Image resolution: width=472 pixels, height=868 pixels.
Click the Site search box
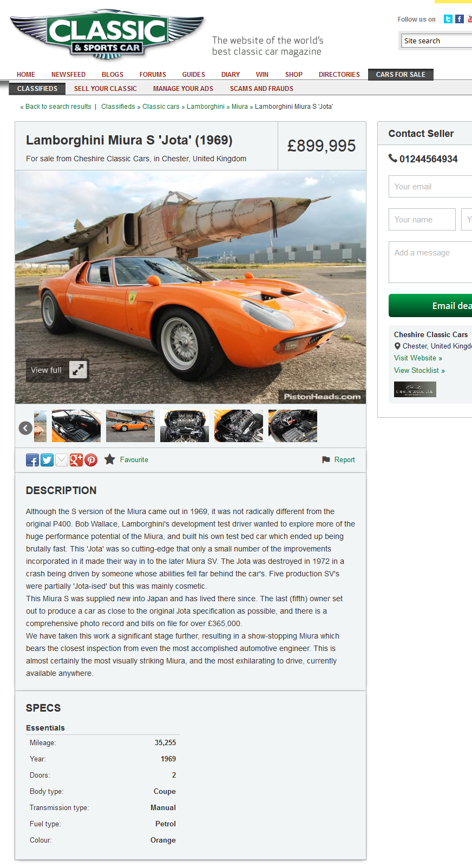(436, 41)
